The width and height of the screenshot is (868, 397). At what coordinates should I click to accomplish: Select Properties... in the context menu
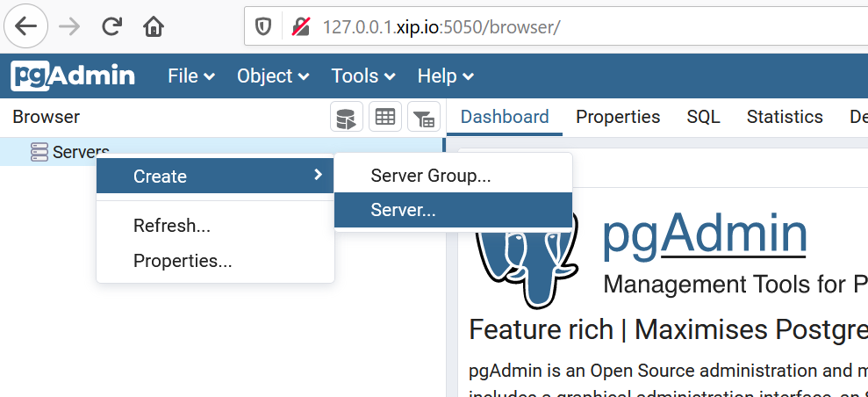pos(215,260)
